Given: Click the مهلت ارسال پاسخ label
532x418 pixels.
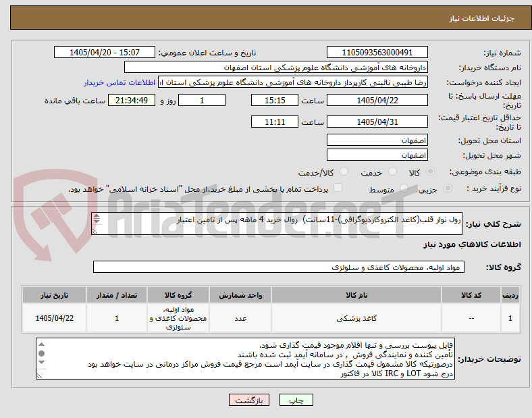Looking at the screenshot, I should coord(484,101).
